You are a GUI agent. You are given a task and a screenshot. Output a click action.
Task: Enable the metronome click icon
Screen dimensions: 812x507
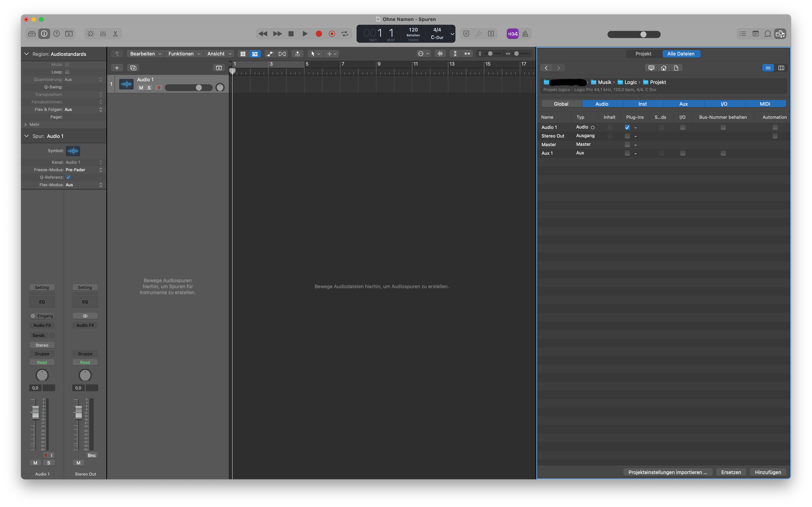coord(525,34)
